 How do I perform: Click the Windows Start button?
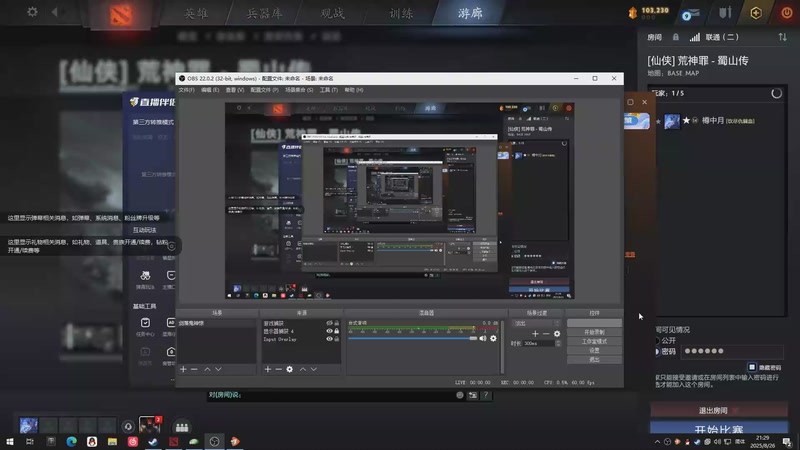pyautogui.click(x=10, y=442)
